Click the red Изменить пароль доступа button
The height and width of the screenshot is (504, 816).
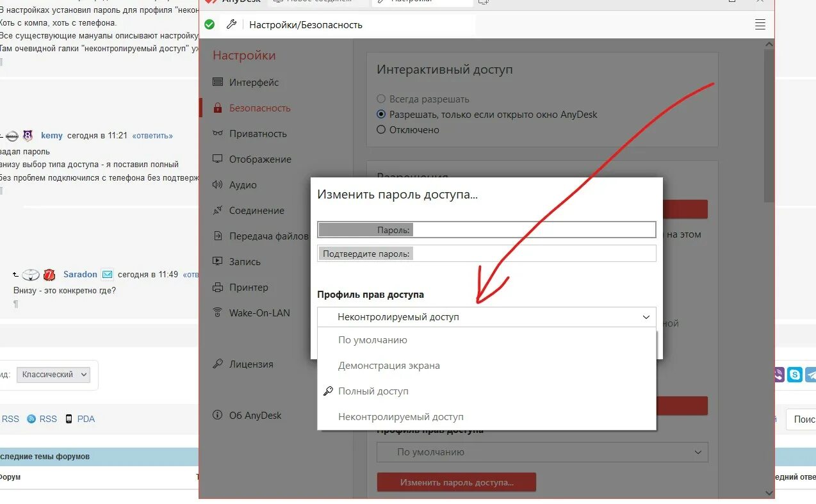click(457, 482)
